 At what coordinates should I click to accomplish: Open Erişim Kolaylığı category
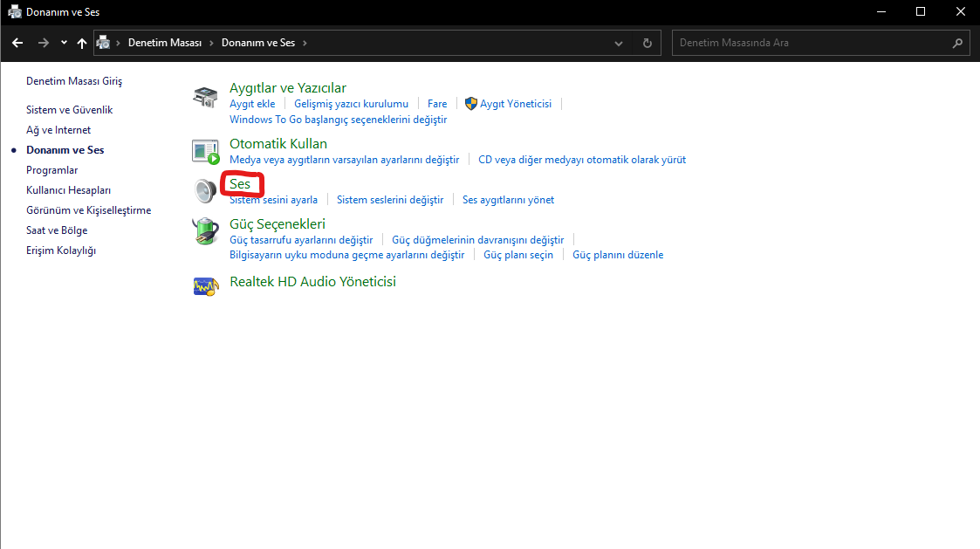[61, 250]
